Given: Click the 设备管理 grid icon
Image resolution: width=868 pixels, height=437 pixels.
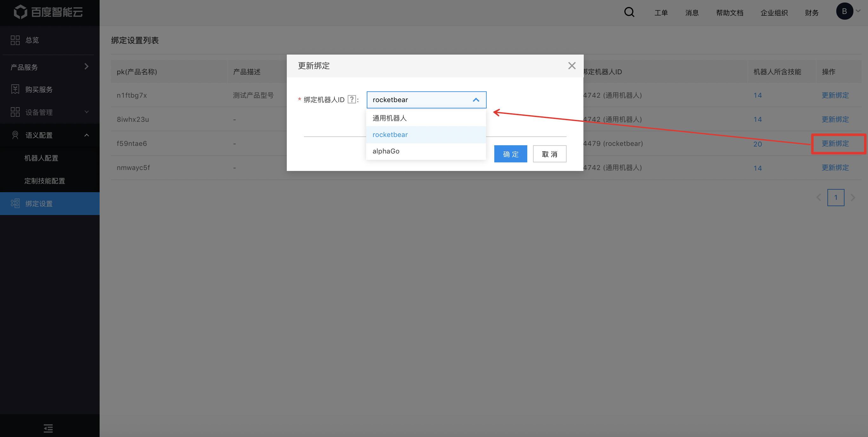Looking at the screenshot, I should pos(15,112).
